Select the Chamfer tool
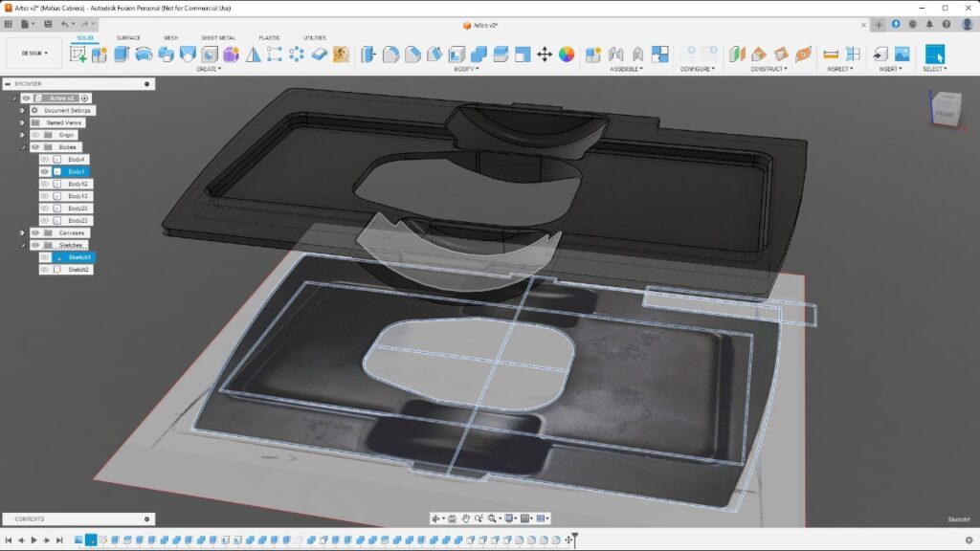This screenshot has height=551, width=980. point(412,55)
